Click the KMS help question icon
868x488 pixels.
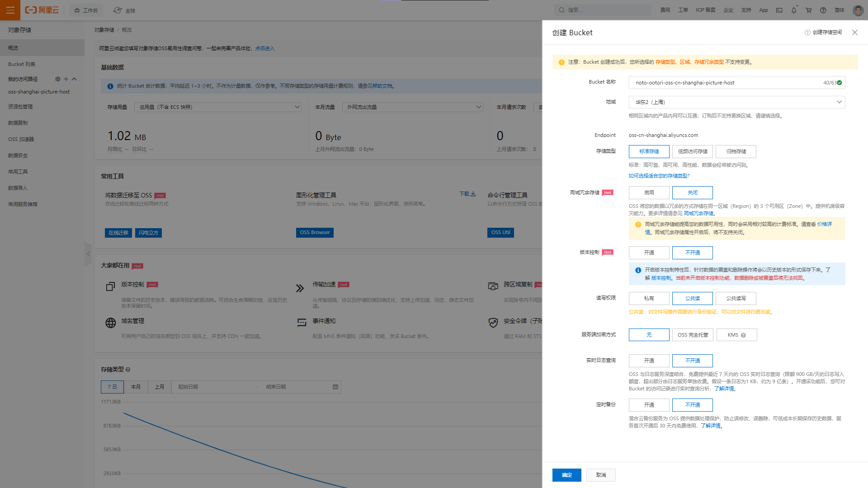(743, 335)
